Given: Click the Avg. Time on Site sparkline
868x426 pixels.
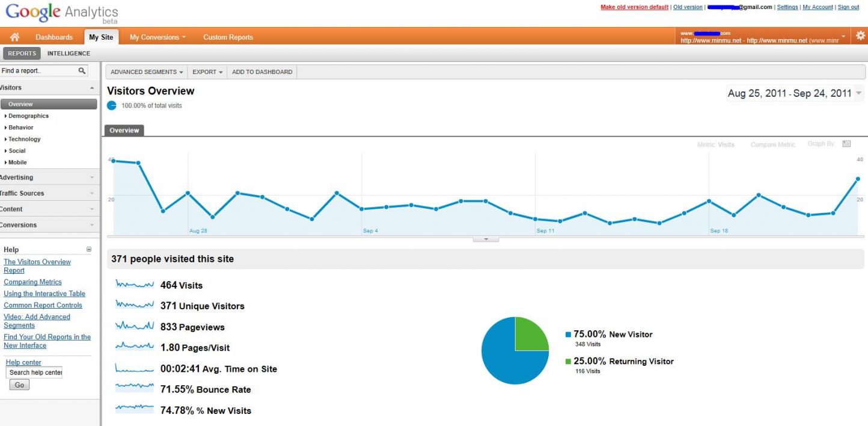Looking at the screenshot, I should 135,368.
